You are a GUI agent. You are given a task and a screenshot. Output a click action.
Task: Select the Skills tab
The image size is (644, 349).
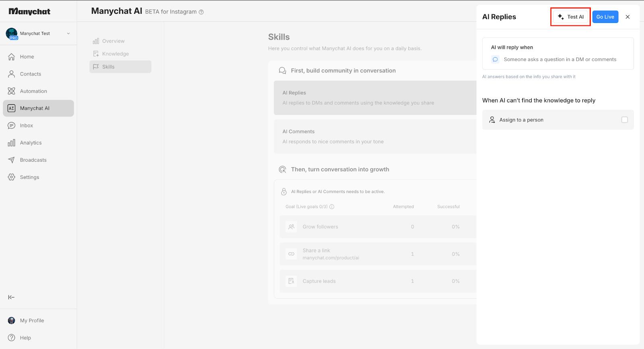click(108, 67)
